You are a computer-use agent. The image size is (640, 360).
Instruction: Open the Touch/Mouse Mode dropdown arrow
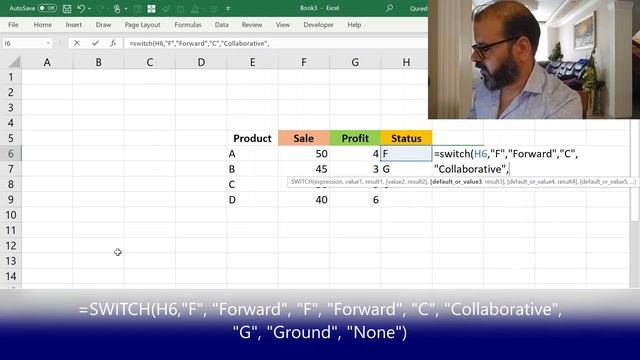[126, 9]
